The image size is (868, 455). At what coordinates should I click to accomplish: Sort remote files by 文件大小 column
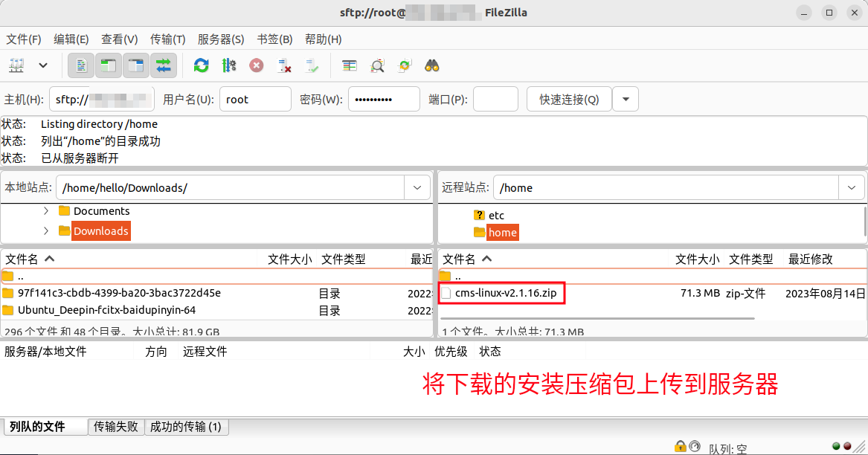click(x=697, y=259)
